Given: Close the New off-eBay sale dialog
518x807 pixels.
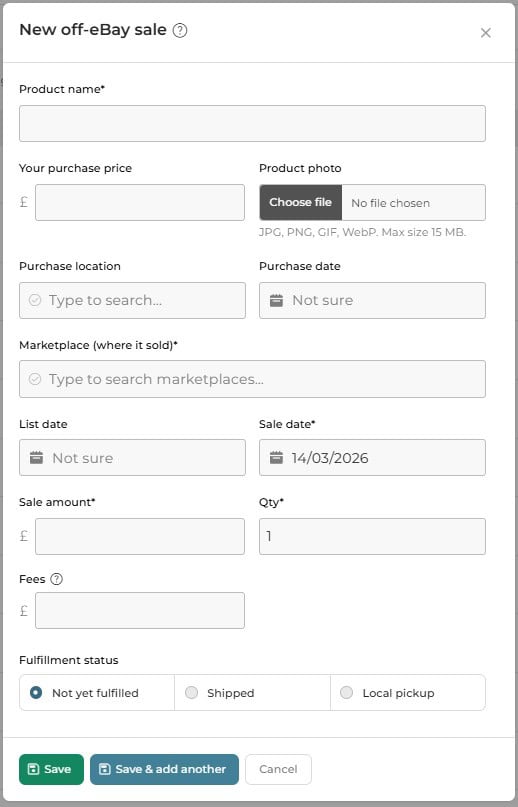Looking at the screenshot, I should (485, 33).
